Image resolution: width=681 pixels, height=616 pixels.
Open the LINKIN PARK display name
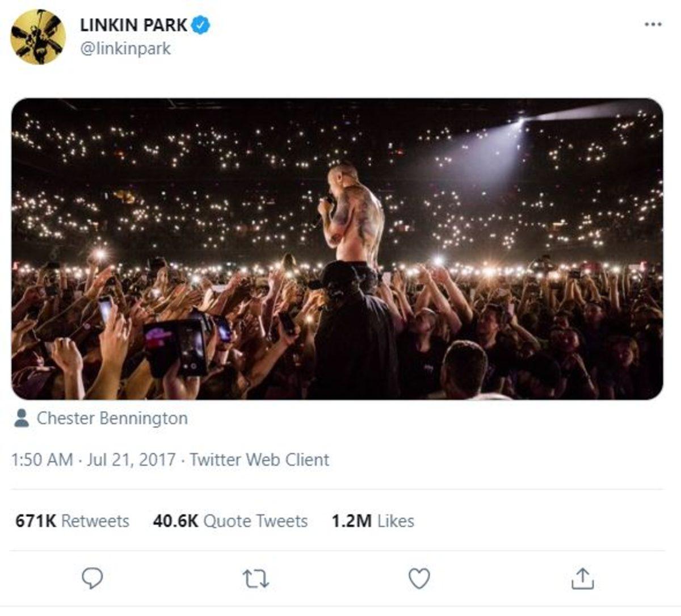tap(133, 25)
